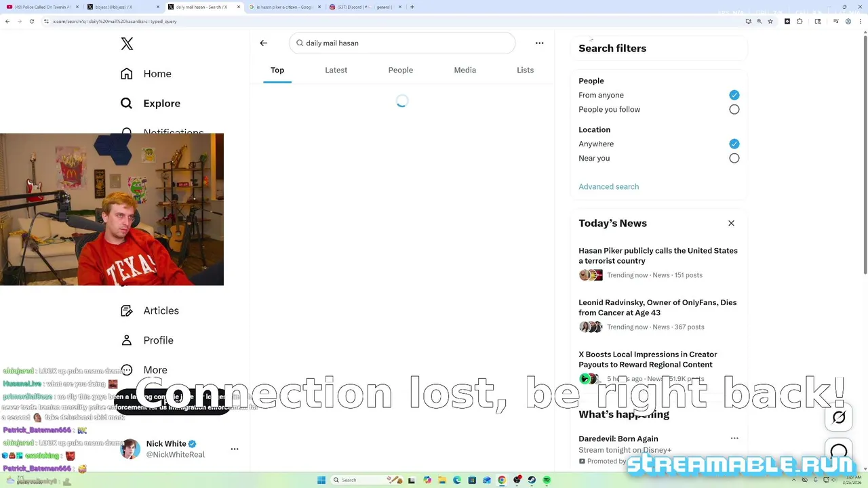
Task: Click the webcam video overlay
Action: [112, 209]
